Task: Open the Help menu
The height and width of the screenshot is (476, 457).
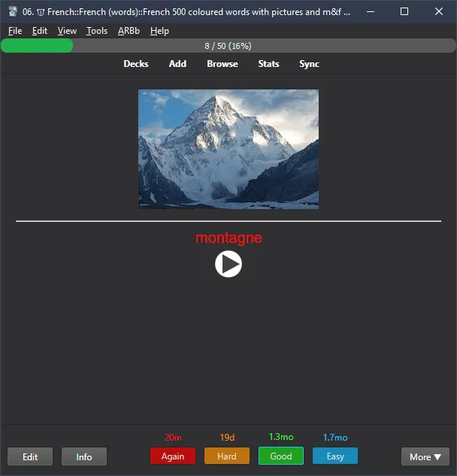Action: (x=159, y=31)
